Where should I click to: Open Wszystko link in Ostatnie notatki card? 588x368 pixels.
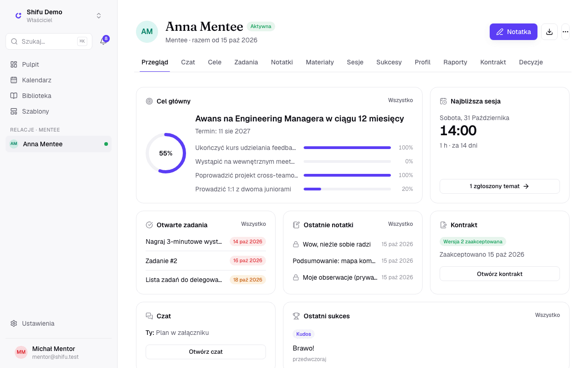[x=401, y=224]
